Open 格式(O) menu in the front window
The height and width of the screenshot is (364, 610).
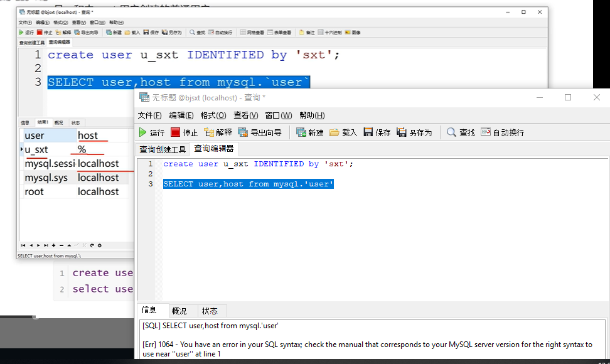tap(213, 115)
